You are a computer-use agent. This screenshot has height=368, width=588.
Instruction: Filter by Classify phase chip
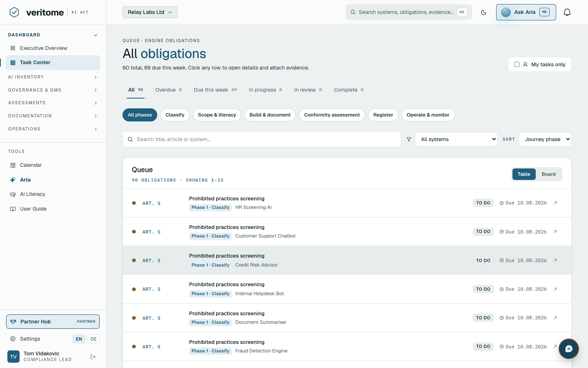click(x=175, y=115)
